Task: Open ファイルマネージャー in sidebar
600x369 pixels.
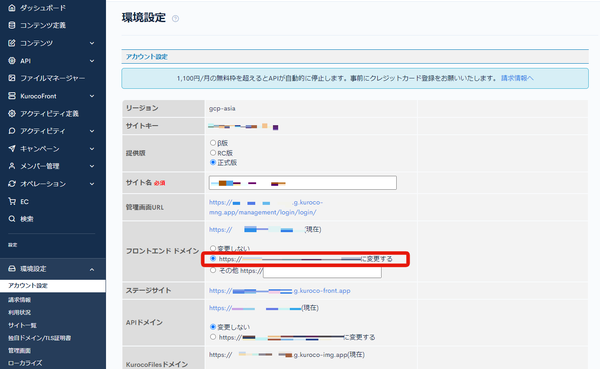Action: point(52,78)
